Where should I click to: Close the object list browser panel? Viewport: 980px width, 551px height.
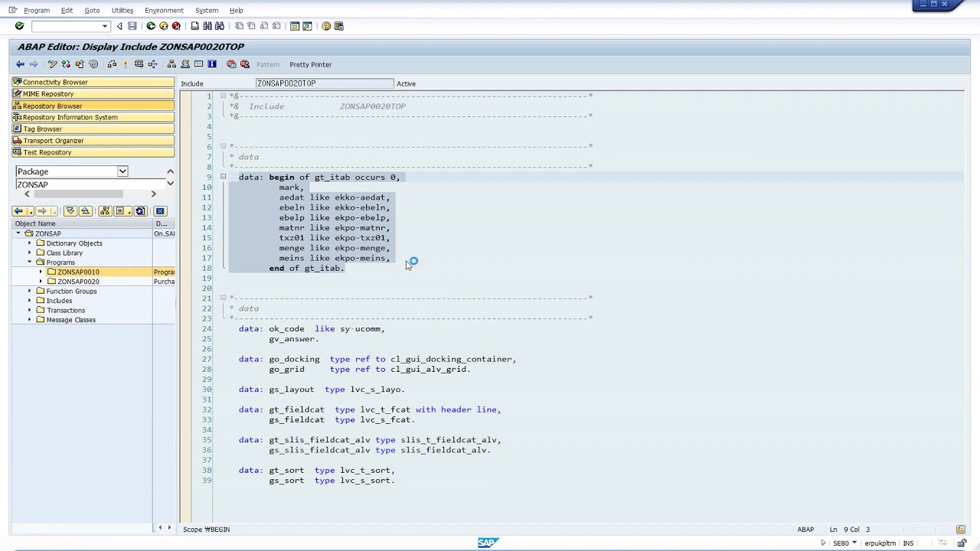(160, 211)
